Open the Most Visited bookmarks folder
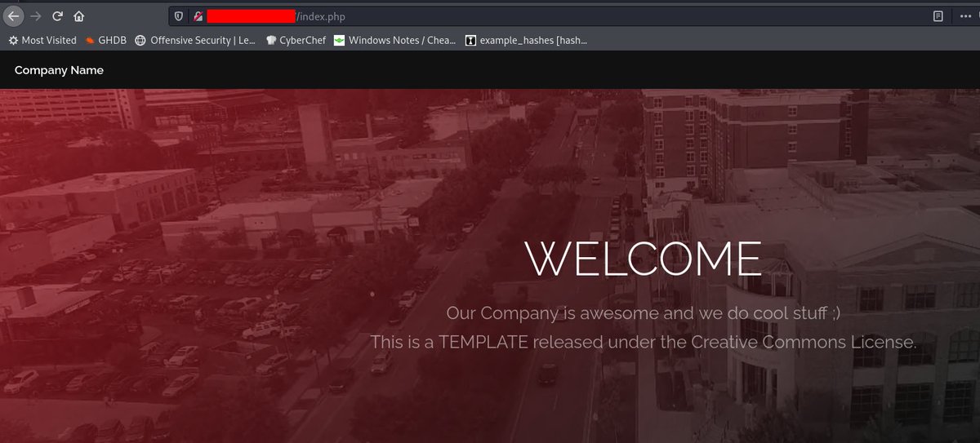The width and height of the screenshot is (980, 443). click(42, 40)
